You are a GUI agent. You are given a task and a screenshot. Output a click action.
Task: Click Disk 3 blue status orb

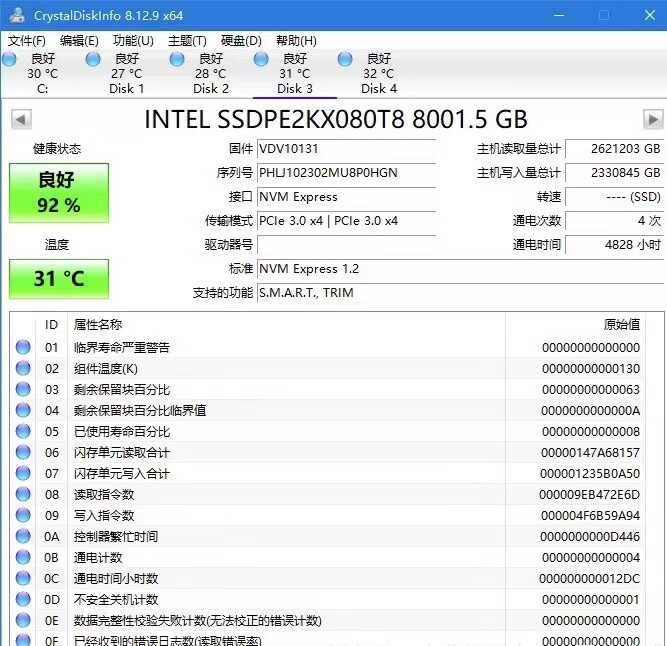261,59
